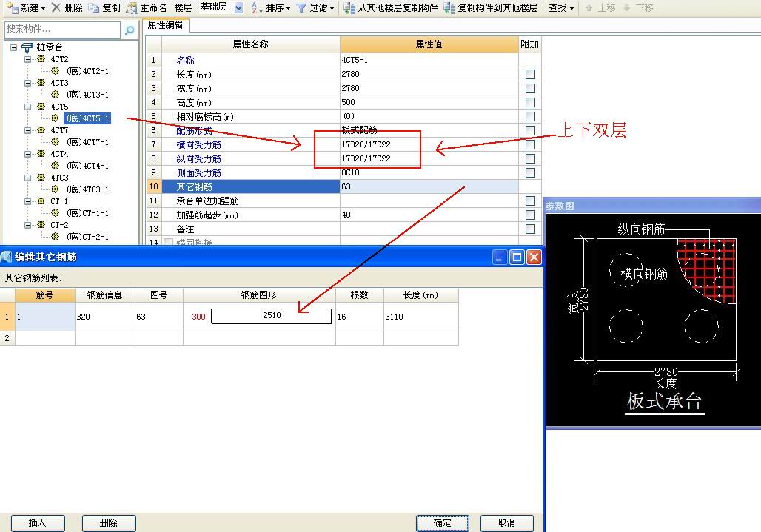The width and height of the screenshot is (761, 532).
Task: Click the 上移 move up arrow icon
Action: (x=589, y=7)
